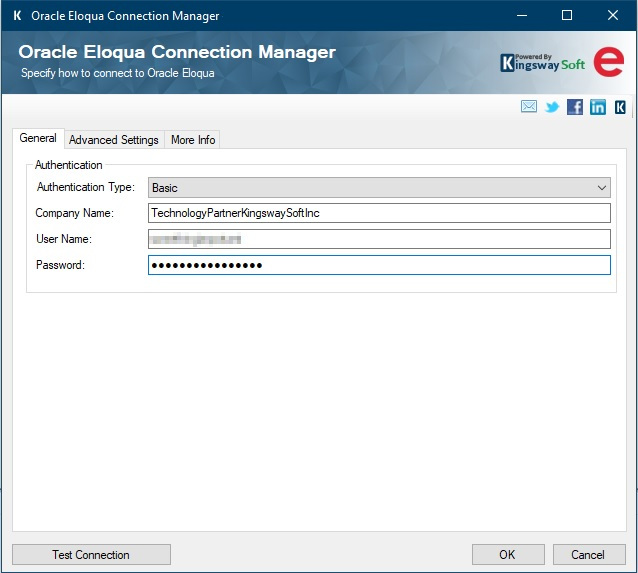Click 'Specify how to connect to Oracle Eloqua'

click(x=118, y=73)
